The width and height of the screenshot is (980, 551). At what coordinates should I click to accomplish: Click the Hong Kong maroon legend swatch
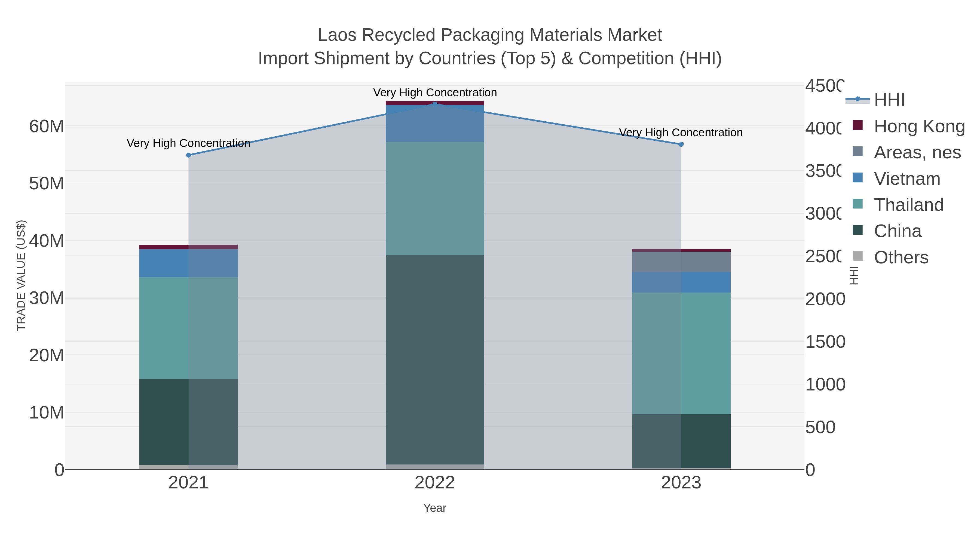[858, 125]
